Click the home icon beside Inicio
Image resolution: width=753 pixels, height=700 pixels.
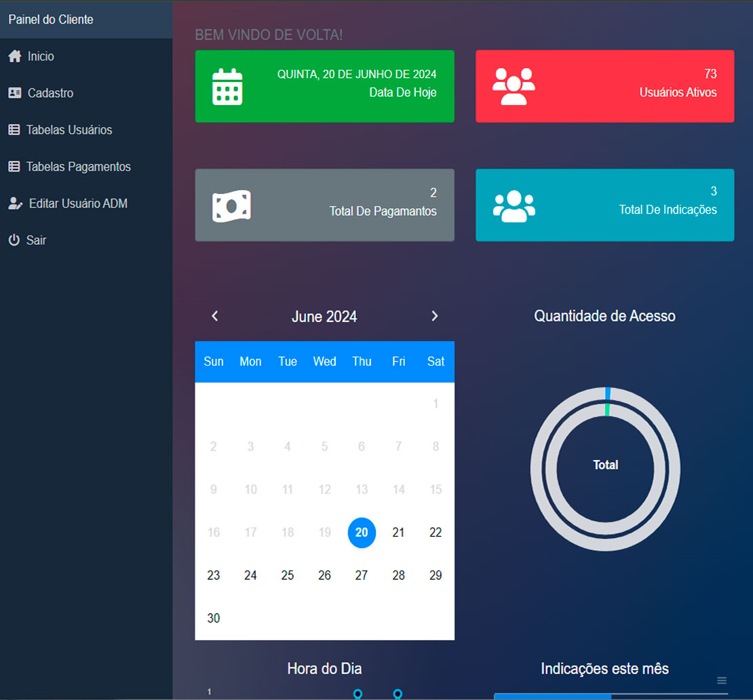(x=14, y=56)
